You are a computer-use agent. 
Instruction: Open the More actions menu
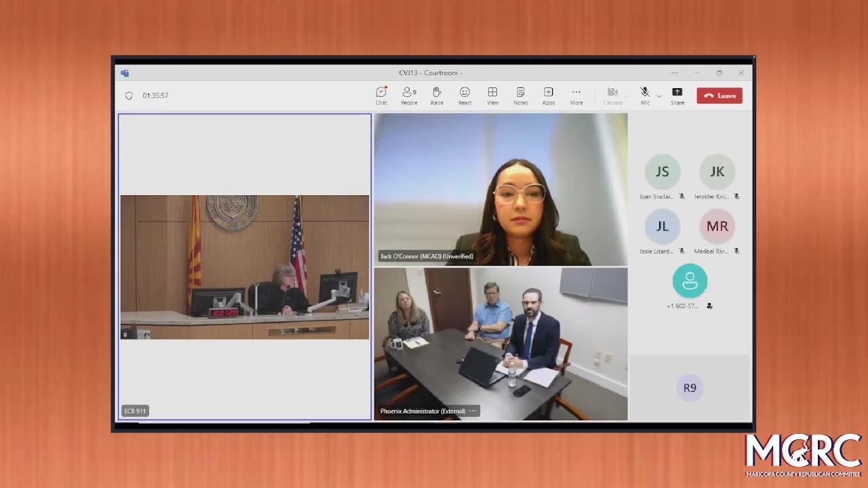coord(576,96)
